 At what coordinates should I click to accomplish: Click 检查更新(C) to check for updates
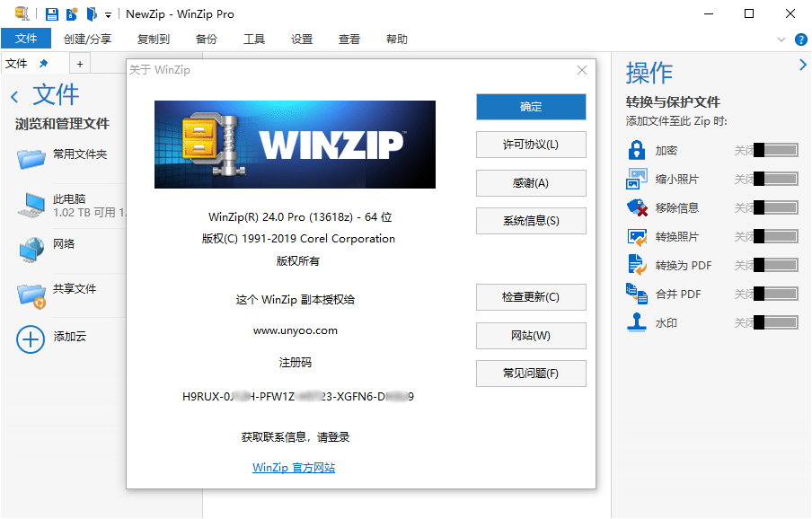pos(531,297)
